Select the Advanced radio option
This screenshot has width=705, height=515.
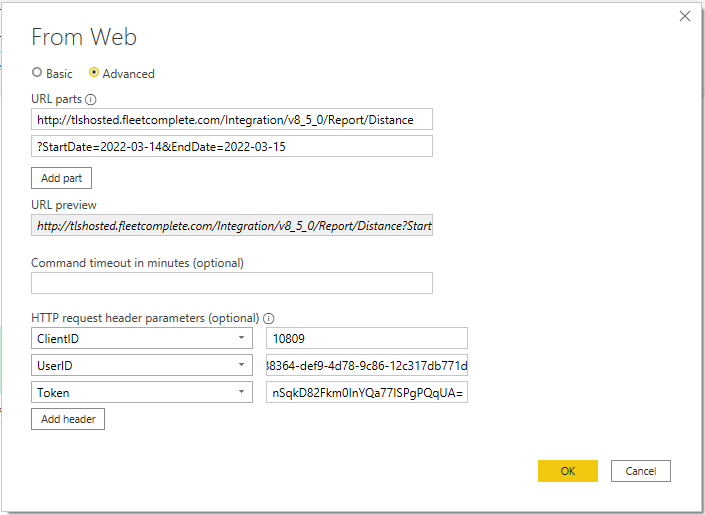coord(94,72)
